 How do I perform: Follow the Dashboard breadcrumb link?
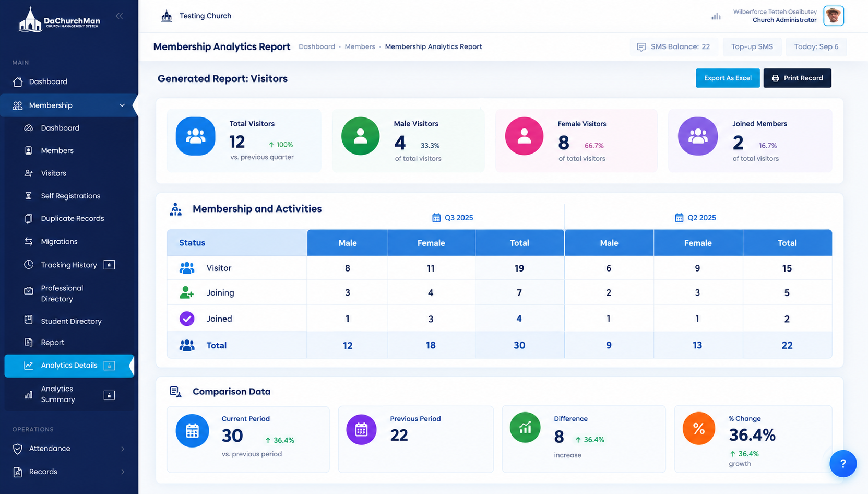coord(317,47)
